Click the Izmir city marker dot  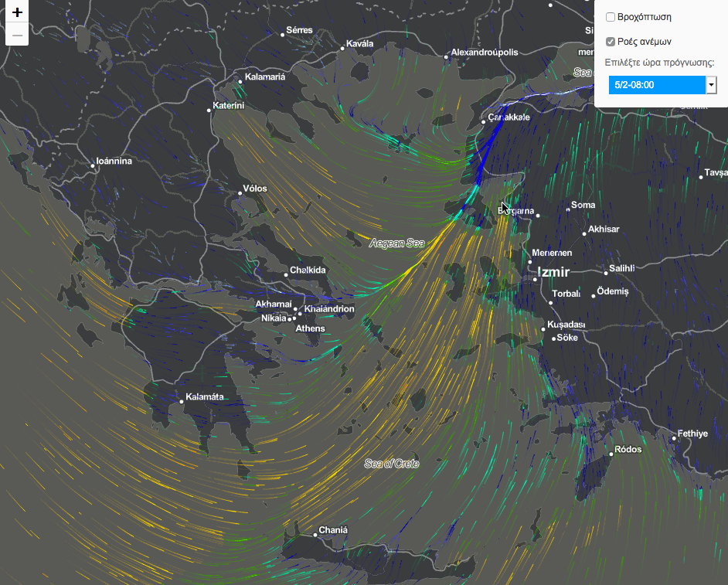(x=535, y=279)
